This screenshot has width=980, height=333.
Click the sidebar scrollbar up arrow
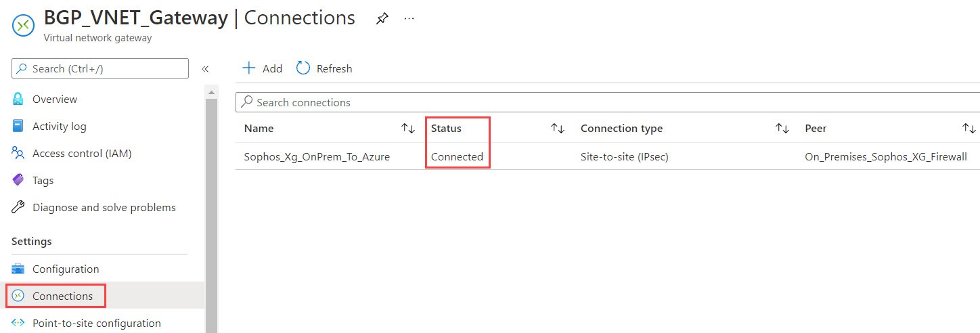click(211, 91)
